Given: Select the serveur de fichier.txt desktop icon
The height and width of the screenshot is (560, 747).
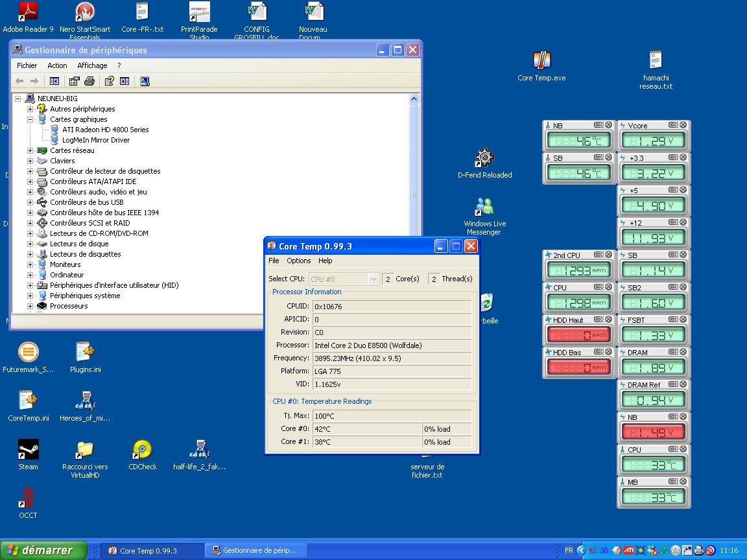Looking at the screenshot, I should (x=427, y=467).
